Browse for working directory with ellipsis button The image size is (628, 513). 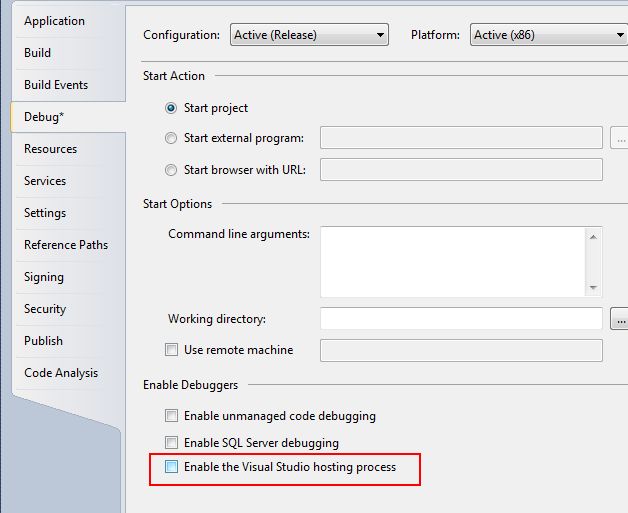(619, 319)
